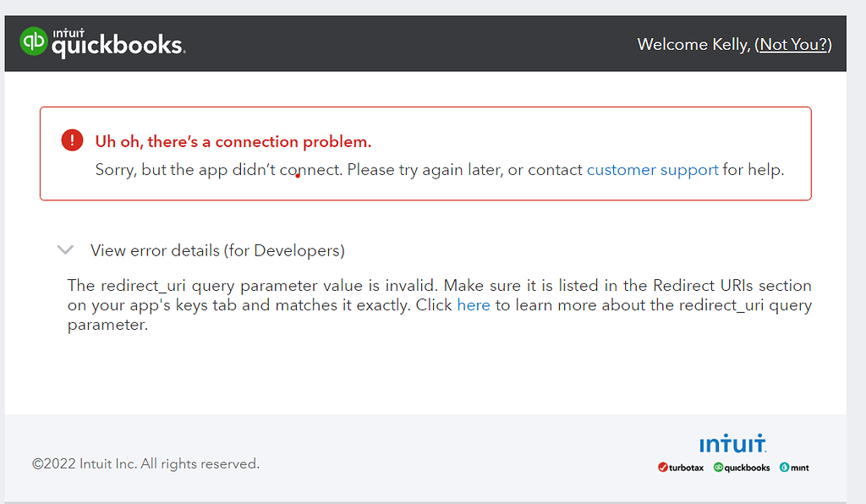This screenshot has height=504, width=866.
Task: Click the 'Uh oh, there's a connection problem.' heading
Action: point(233,142)
